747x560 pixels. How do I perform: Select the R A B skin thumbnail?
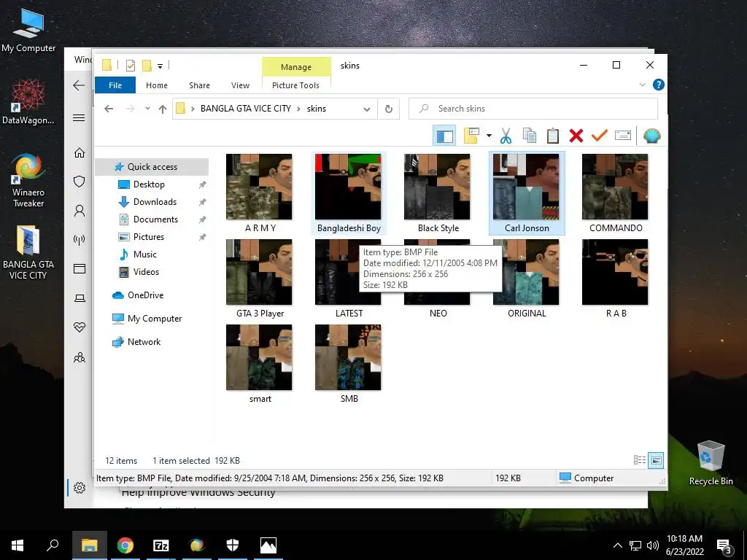pyautogui.click(x=615, y=272)
